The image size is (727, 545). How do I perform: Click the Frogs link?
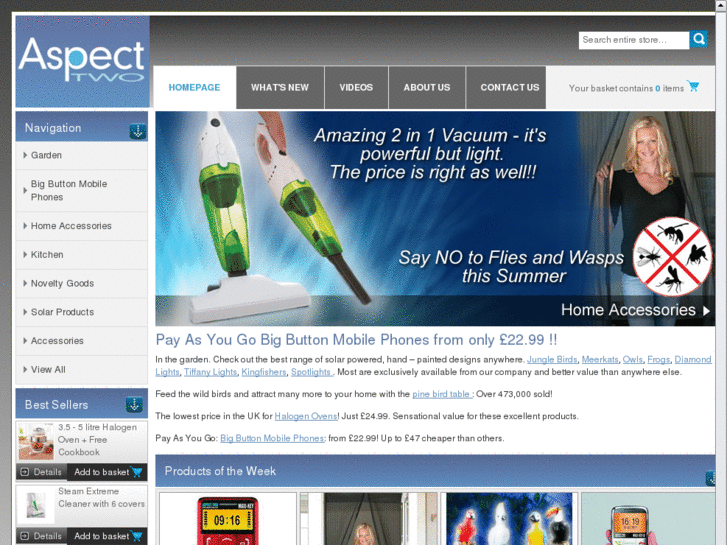pyautogui.click(x=658, y=359)
